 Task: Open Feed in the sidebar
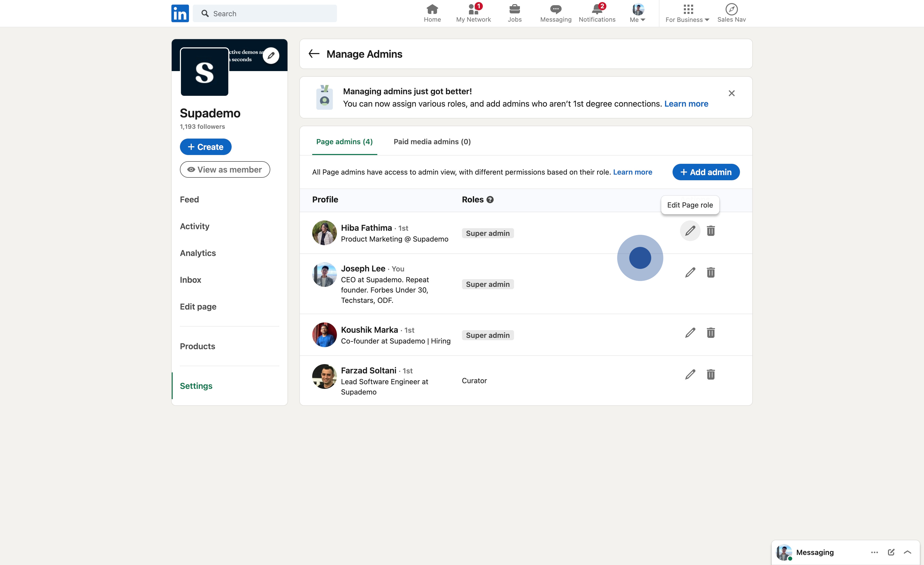tap(189, 200)
